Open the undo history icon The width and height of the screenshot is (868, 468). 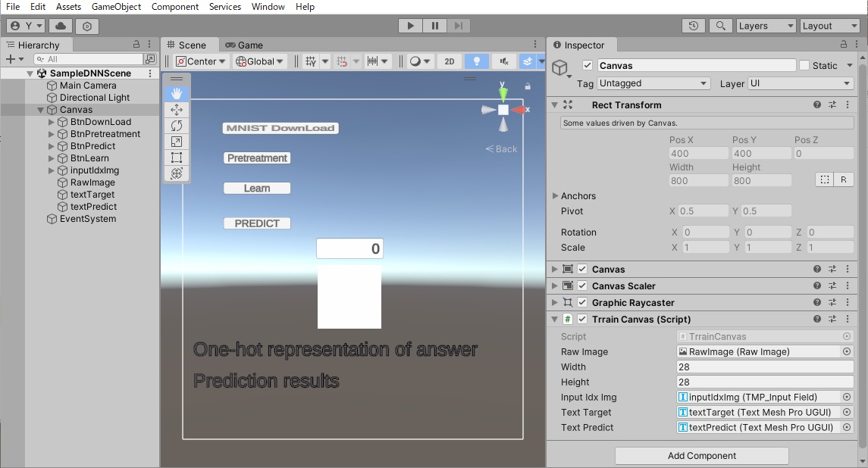pos(693,26)
